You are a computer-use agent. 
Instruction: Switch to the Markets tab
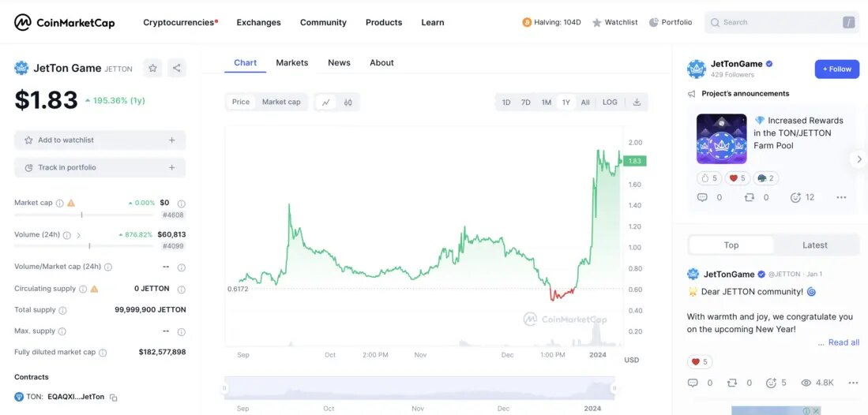[292, 62]
